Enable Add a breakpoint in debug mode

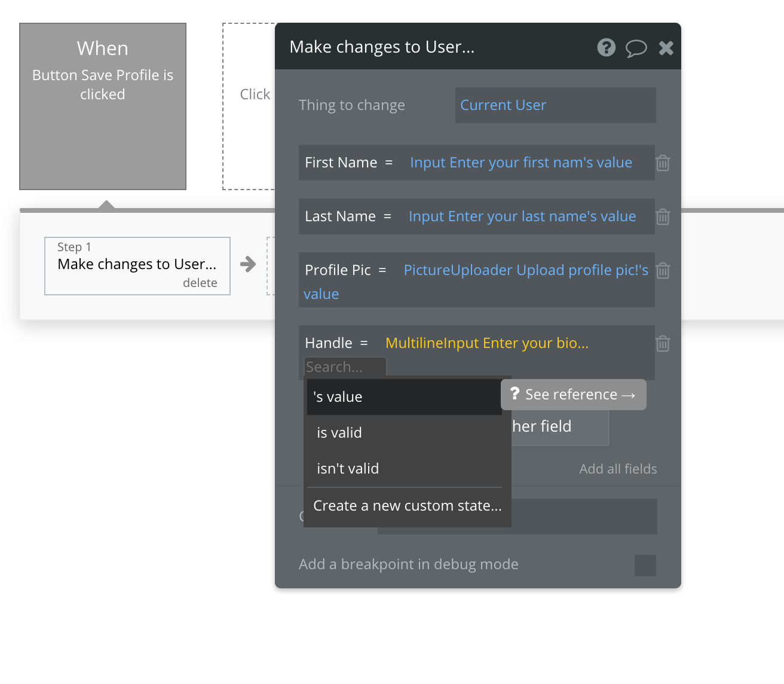point(645,565)
